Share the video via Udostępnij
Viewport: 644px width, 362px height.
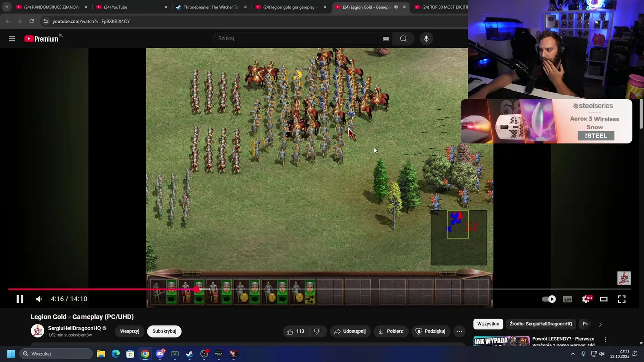click(350, 331)
